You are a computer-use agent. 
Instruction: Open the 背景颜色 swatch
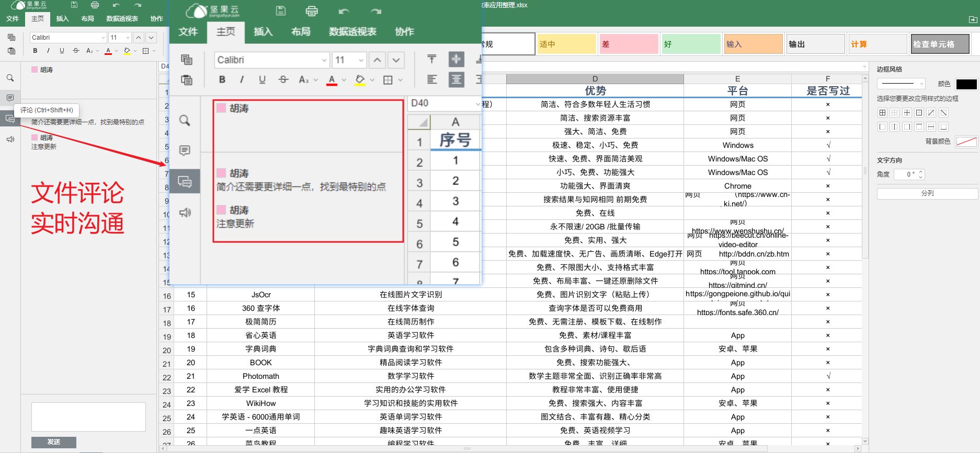(966, 142)
